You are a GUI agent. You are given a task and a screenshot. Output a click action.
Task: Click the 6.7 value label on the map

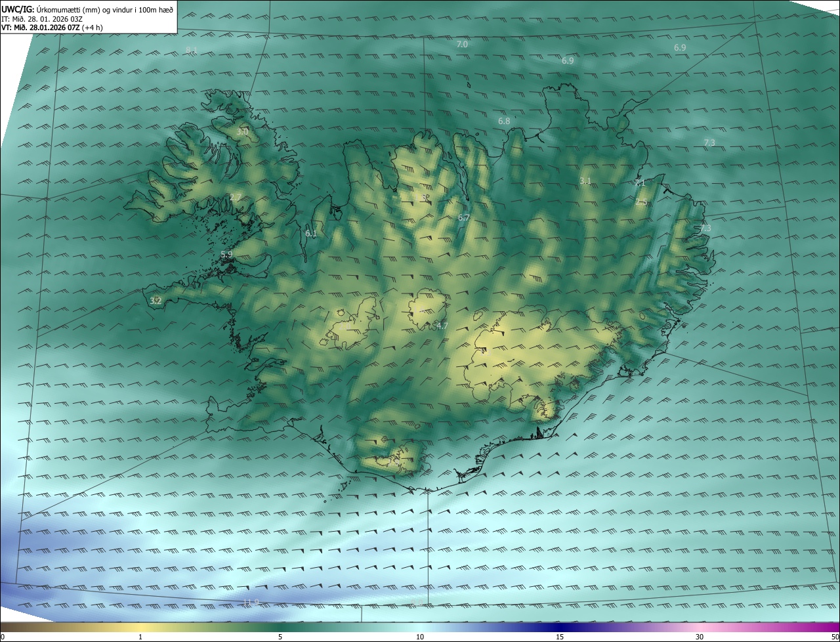pos(464,217)
